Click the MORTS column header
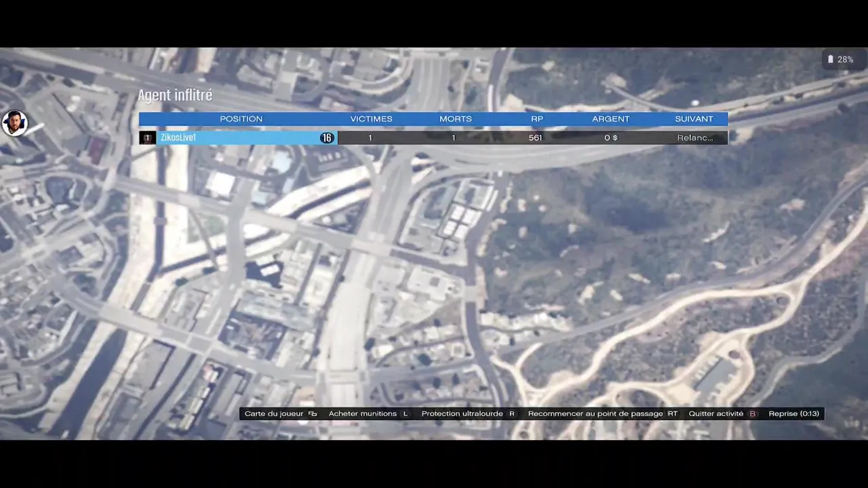Viewport: 868px width, 488px height. (455, 119)
